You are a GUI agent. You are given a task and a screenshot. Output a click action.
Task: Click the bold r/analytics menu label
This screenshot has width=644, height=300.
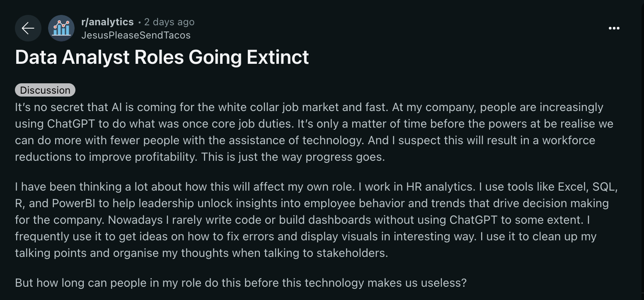coord(107,22)
